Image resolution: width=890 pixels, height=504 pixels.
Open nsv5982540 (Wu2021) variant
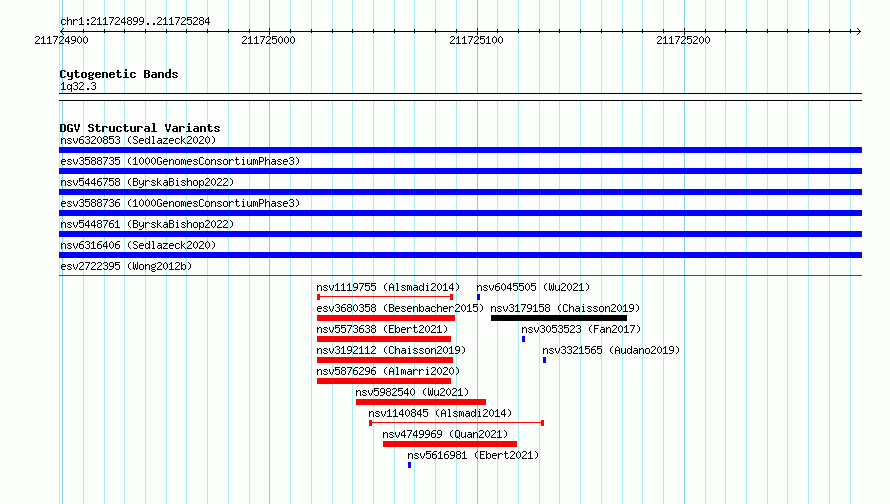pos(412,392)
